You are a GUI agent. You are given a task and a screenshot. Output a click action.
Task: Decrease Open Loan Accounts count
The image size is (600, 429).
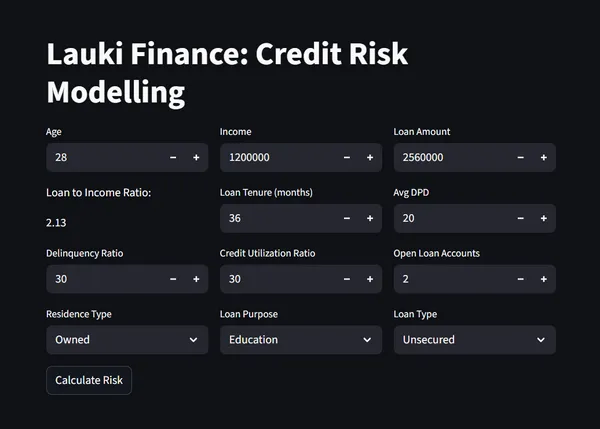pyautogui.click(x=520, y=279)
